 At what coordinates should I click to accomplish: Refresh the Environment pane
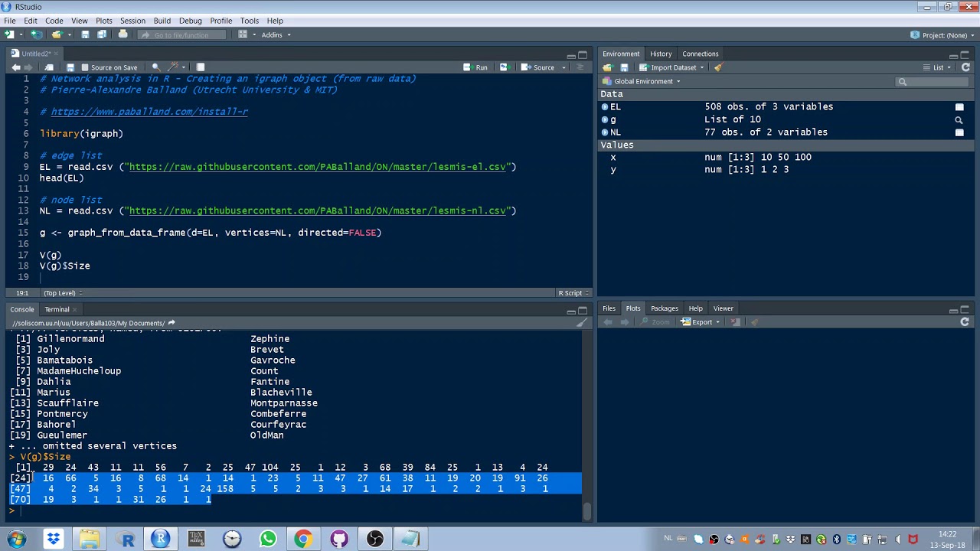965,67
